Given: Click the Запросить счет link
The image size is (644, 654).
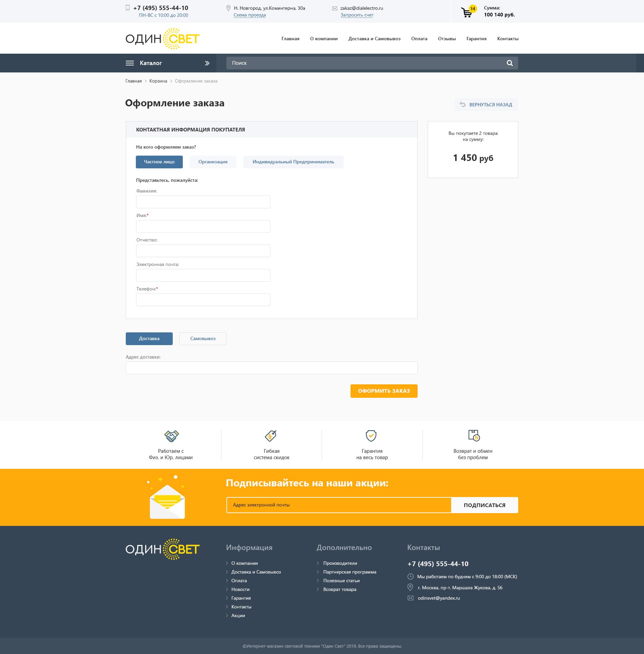Looking at the screenshot, I should [x=357, y=15].
